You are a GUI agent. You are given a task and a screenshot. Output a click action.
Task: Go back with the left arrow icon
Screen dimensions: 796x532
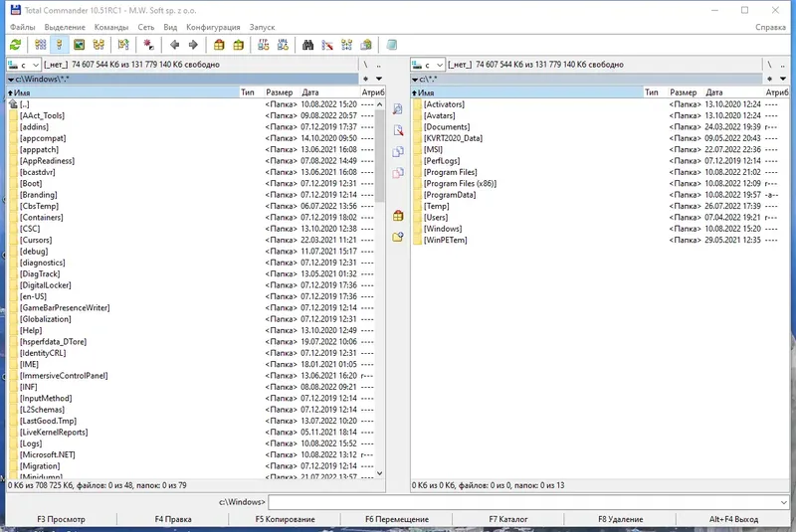(174, 45)
